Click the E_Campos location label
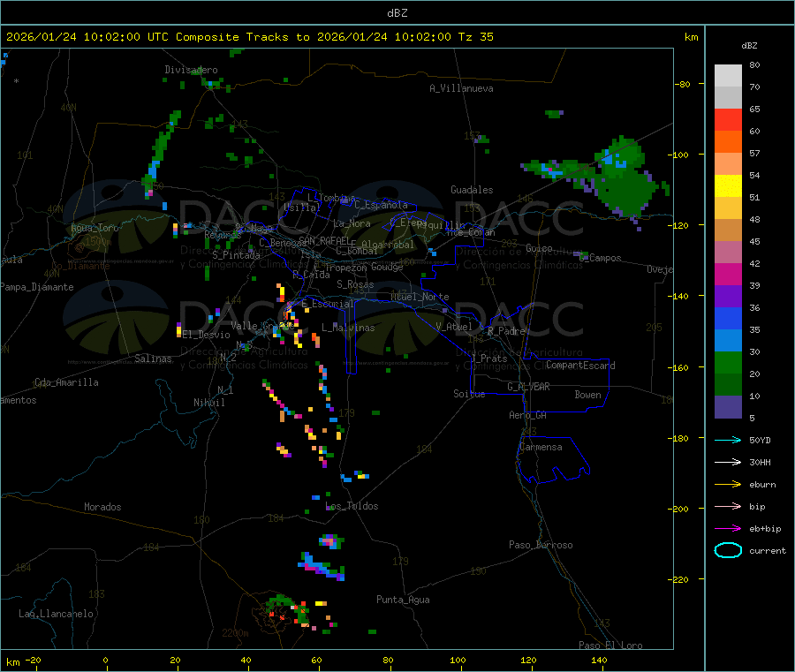Screen dimensions: 795x672 click(x=600, y=258)
